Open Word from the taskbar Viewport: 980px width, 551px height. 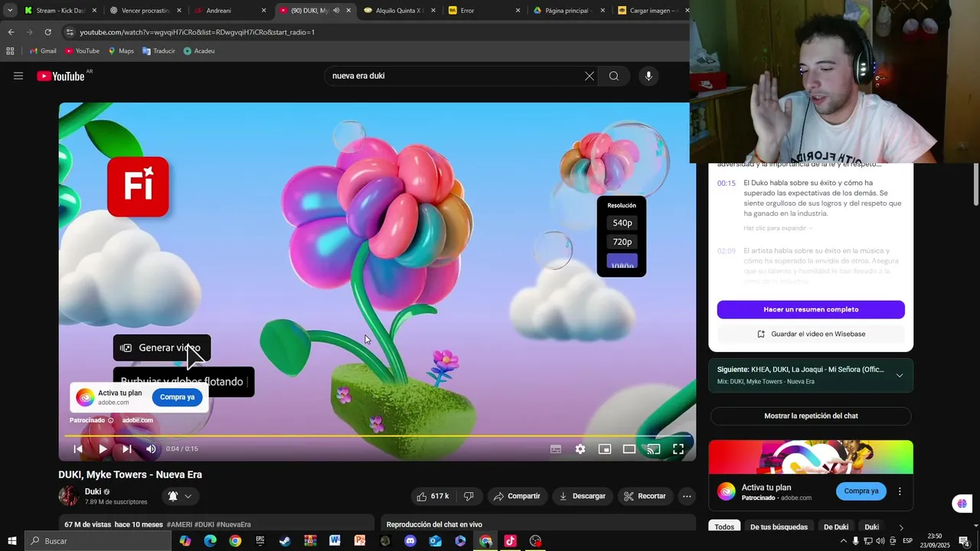(335, 541)
